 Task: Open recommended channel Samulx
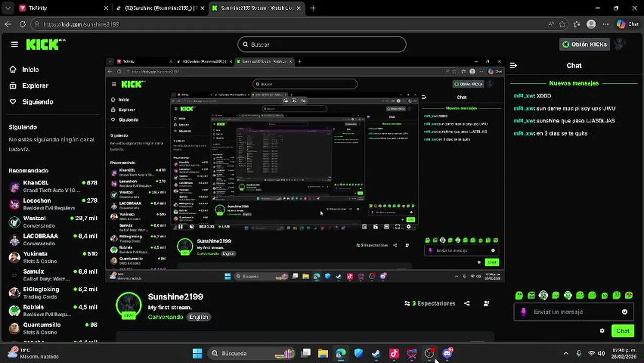(53, 275)
